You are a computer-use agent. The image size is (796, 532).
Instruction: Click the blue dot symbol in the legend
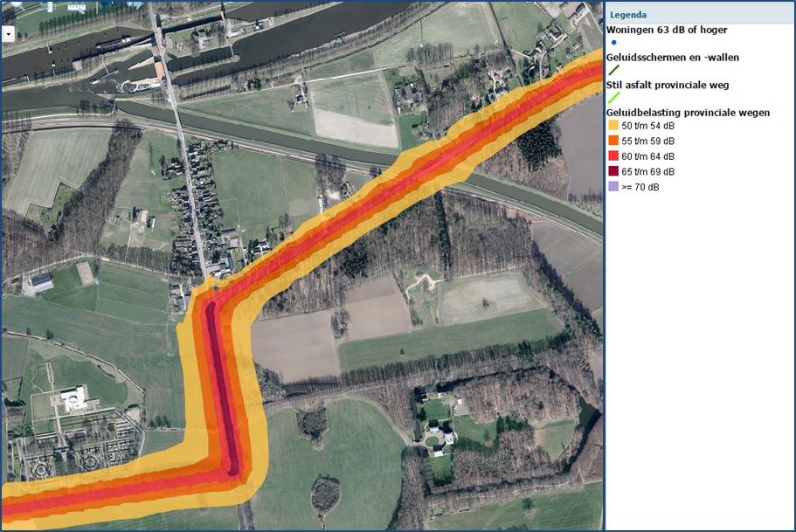pyautogui.click(x=613, y=43)
